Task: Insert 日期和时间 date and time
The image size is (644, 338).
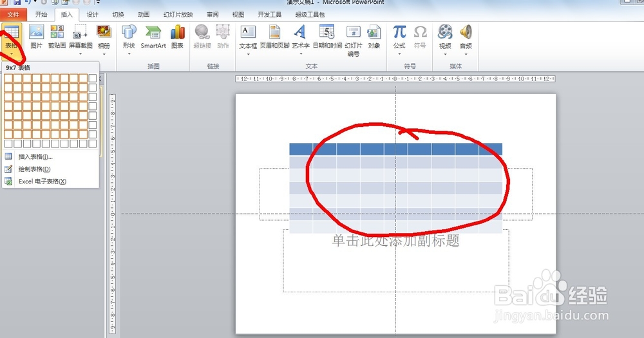Action: 327,37
